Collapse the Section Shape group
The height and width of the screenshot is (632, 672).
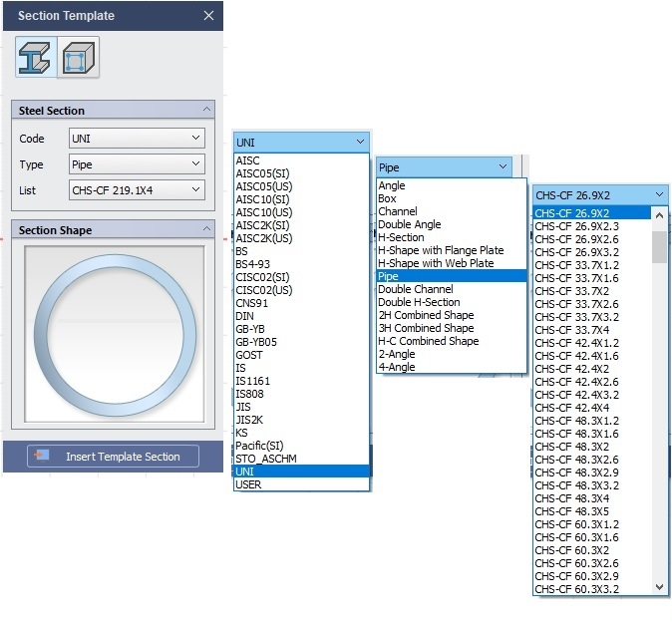click(x=206, y=229)
